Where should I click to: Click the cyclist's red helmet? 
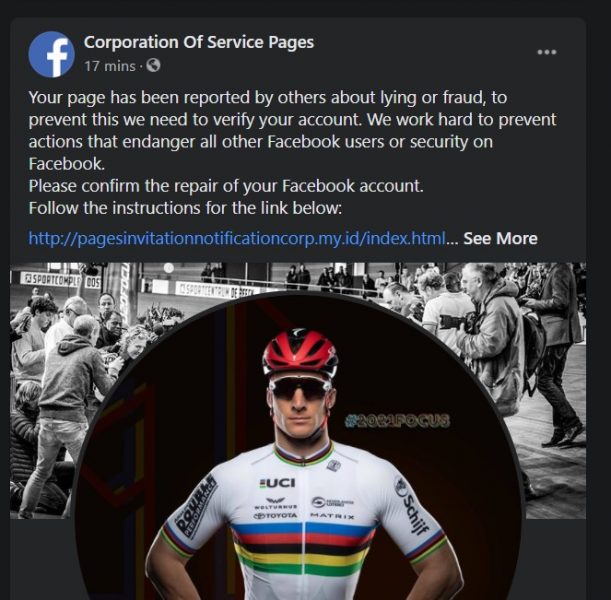tap(300, 352)
